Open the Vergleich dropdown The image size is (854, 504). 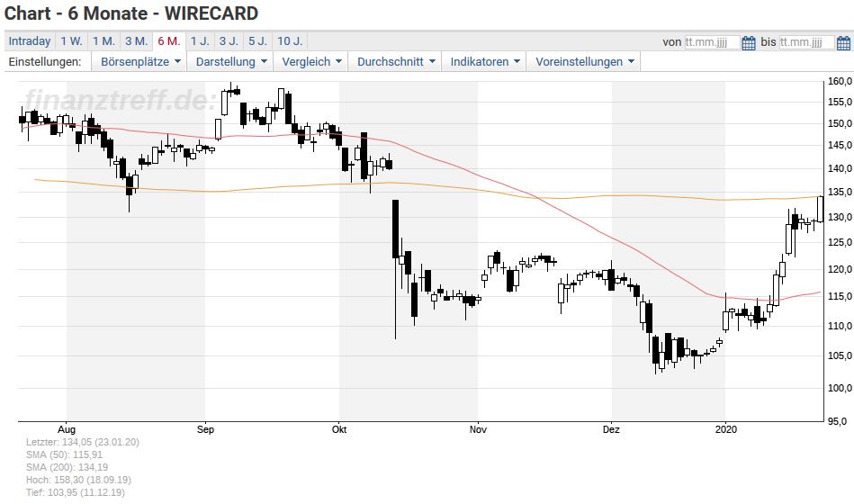click(x=311, y=61)
